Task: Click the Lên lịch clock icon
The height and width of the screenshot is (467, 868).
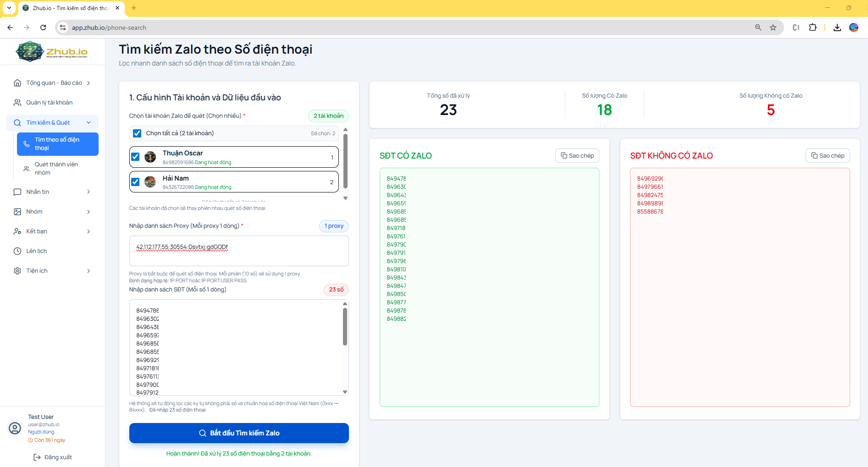Action: [x=17, y=251]
